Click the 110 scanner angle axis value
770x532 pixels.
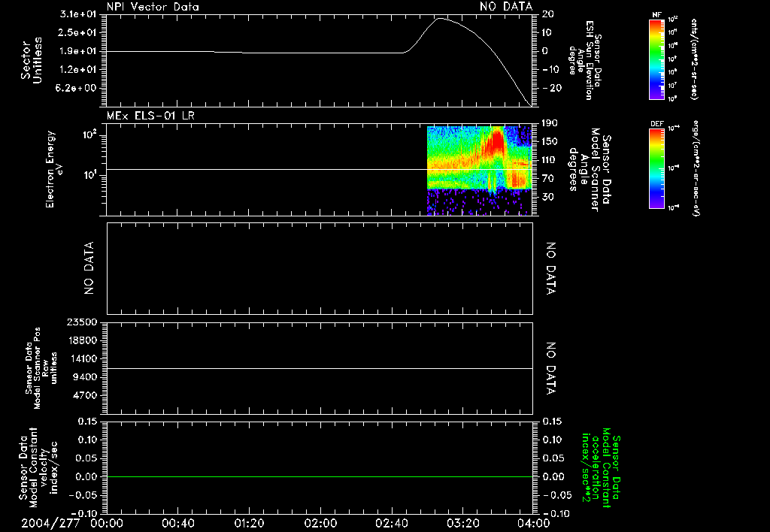[x=548, y=160]
